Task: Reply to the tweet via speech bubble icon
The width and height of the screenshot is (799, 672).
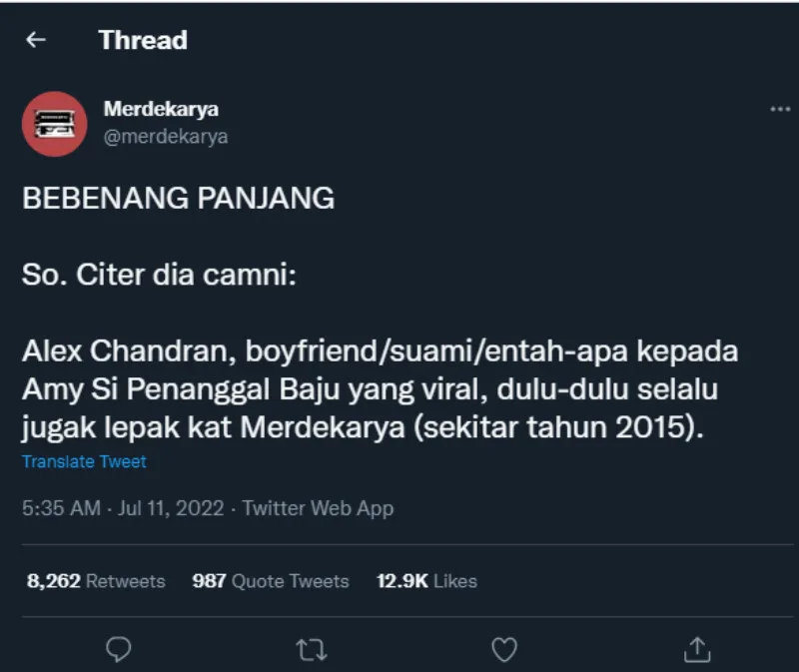Action: [x=119, y=650]
